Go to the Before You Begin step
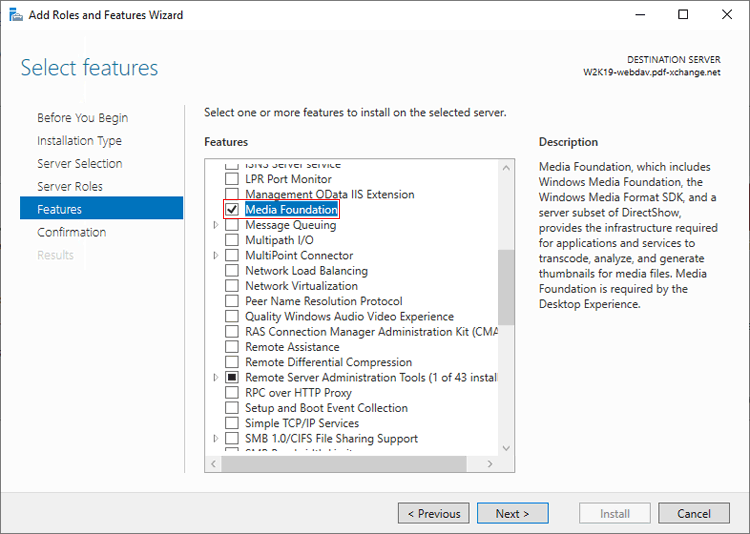This screenshot has height=534, width=750. tap(82, 118)
